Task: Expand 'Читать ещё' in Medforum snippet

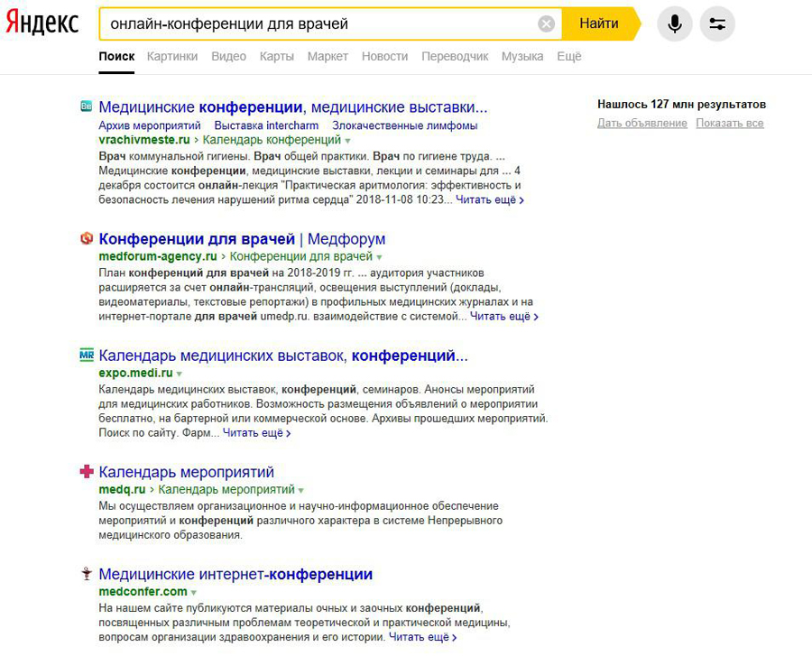Action: click(x=503, y=317)
